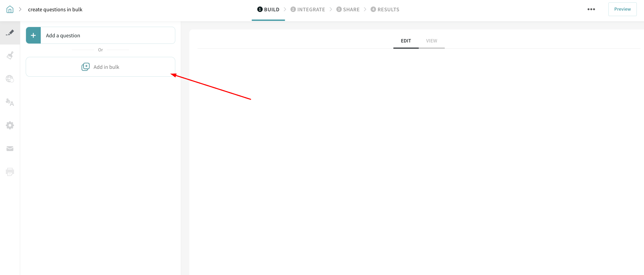The width and height of the screenshot is (644, 275).
Task: Click the Preview button
Action: (622, 9)
